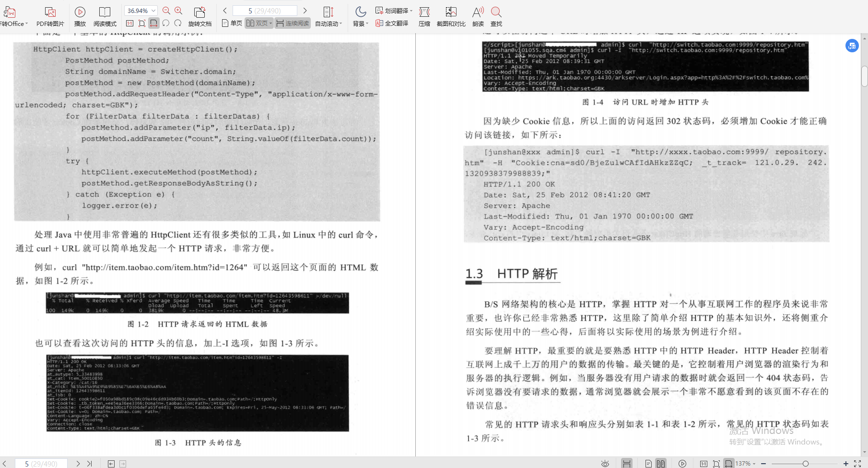Go to next page with arrow button
The image size is (868, 468).
[305, 10]
